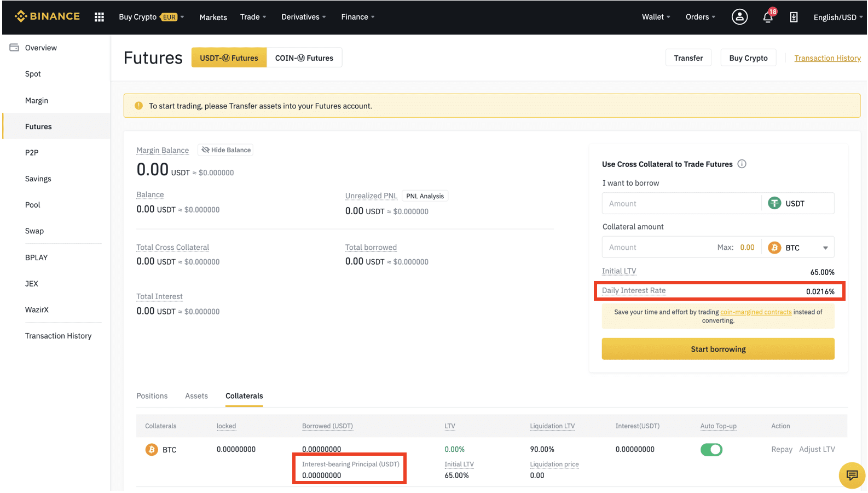Expand the Trade dropdown menu

coord(253,17)
